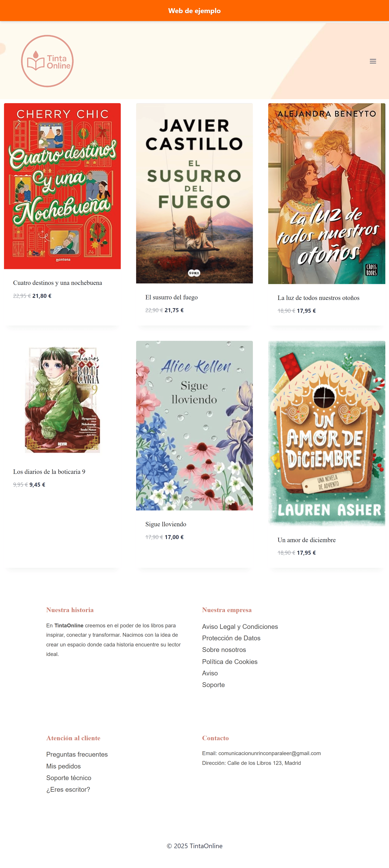The width and height of the screenshot is (389, 868).
Task: Open Preguntas frecuentes
Action: click(x=77, y=754)
